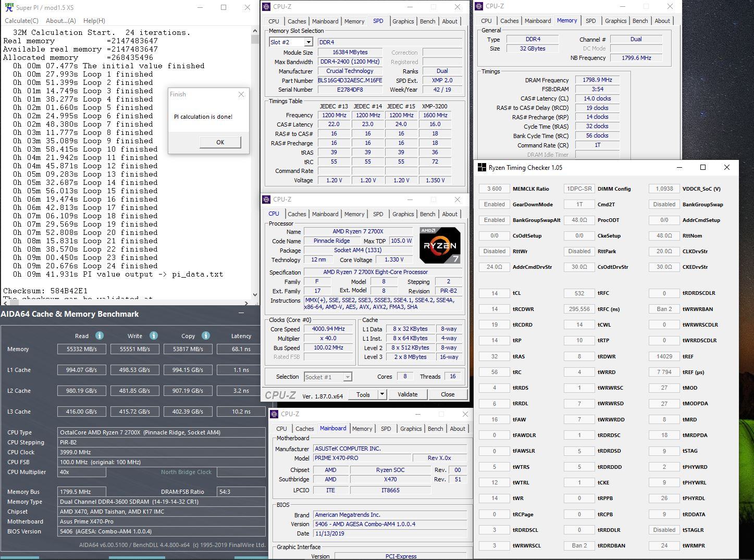Click the Ryzen Timing Checker title icon
This screenshot has height=560, width=754.
(482, 168)
